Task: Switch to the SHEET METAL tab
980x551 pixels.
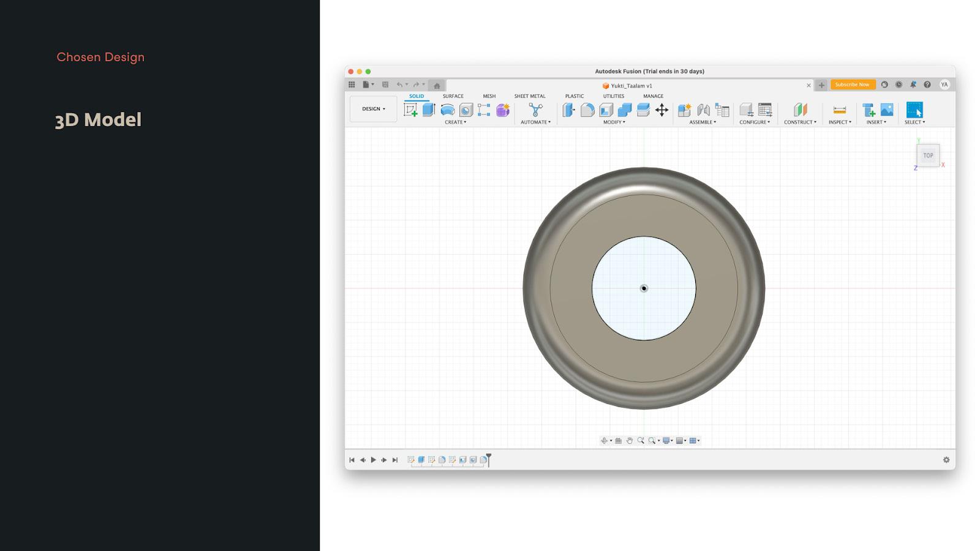Action: (x=530, y=96)
